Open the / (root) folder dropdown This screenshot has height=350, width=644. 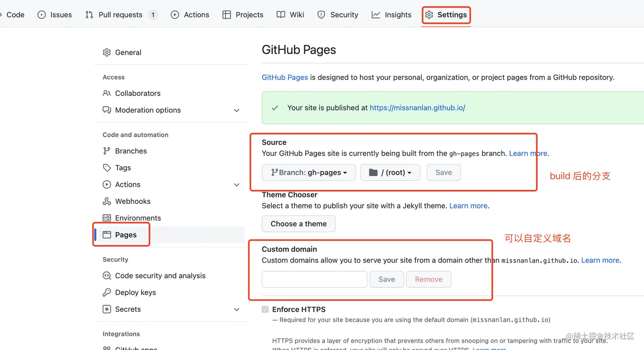point(390,172)
